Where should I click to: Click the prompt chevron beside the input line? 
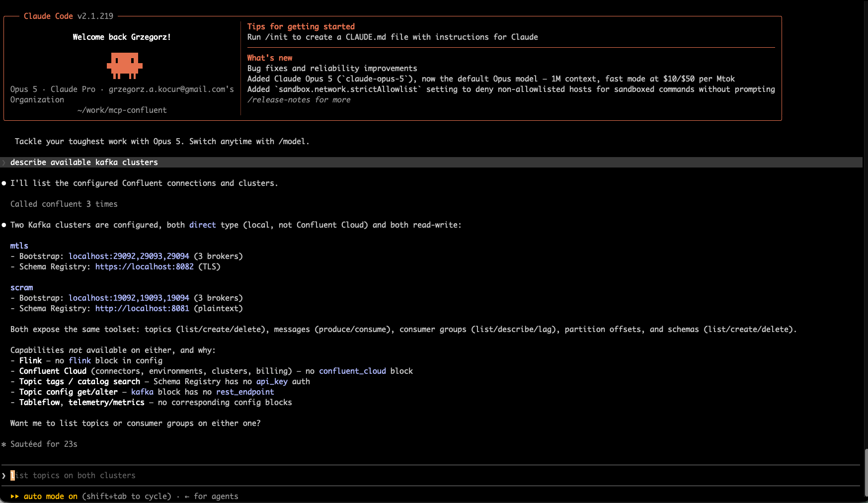pyautogui.click(x=4, y=476)
